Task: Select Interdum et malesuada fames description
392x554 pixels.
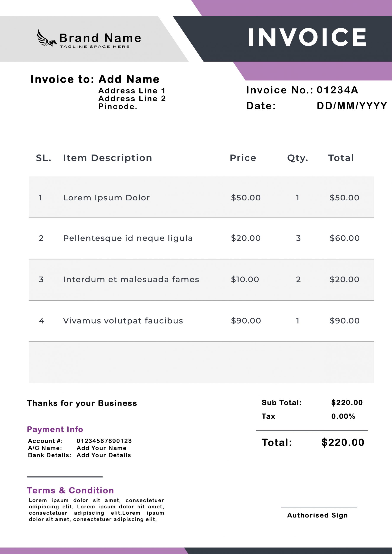Action: (x=131, y=279)
